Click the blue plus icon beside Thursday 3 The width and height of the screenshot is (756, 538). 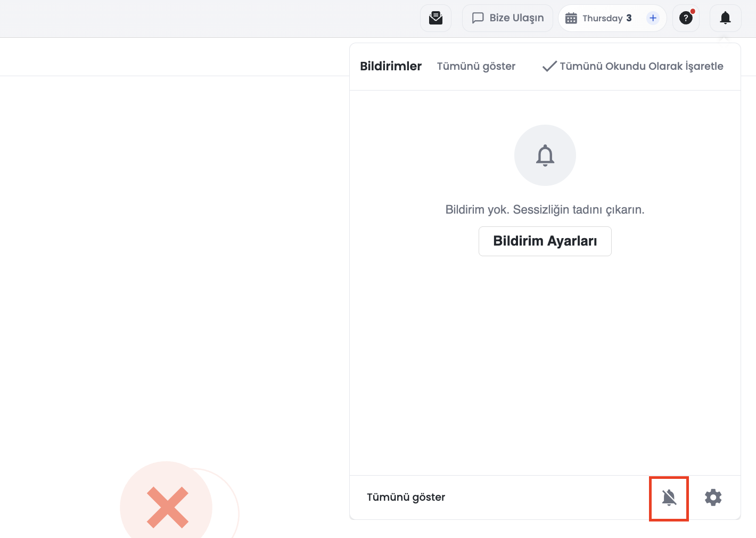tap(653, 18)
